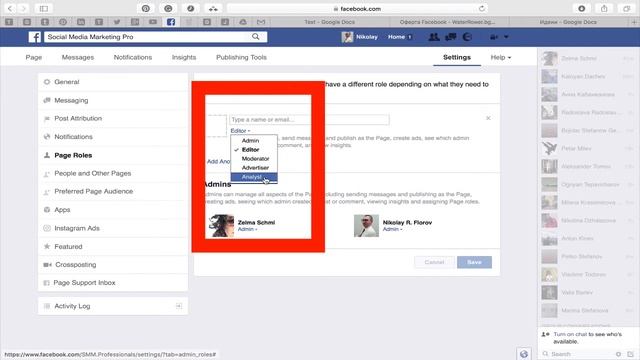The width and height of the screenshot is (640, 360).
Task: Open the account menu arrow in header
Action: [x=506, y=37]
